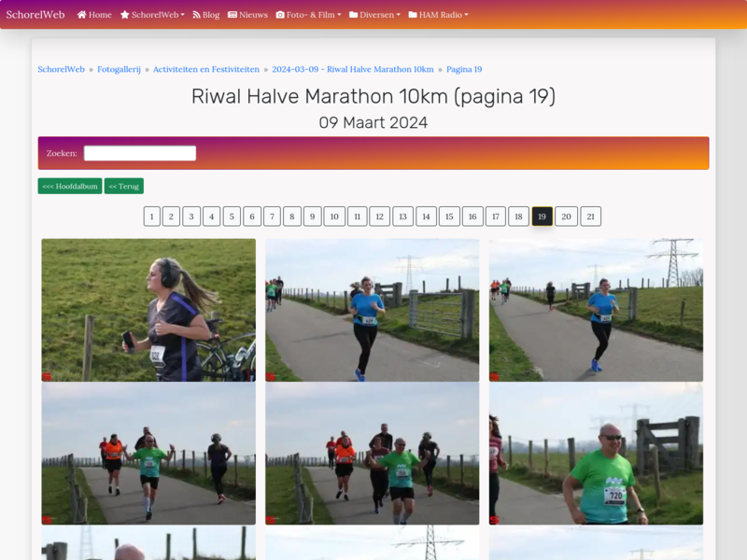
Task: Click the Nieuws newspaper icon
Action: coord(233,15)
